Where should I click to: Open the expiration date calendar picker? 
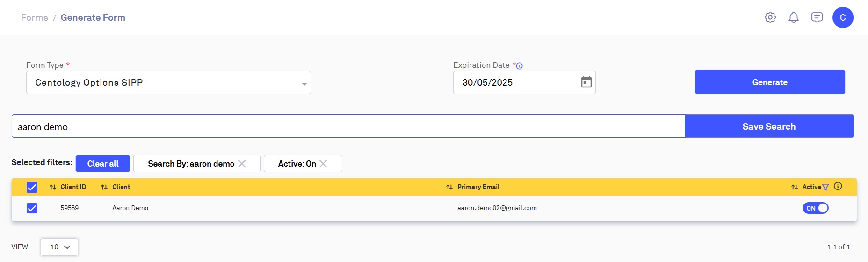coord(586,82)
